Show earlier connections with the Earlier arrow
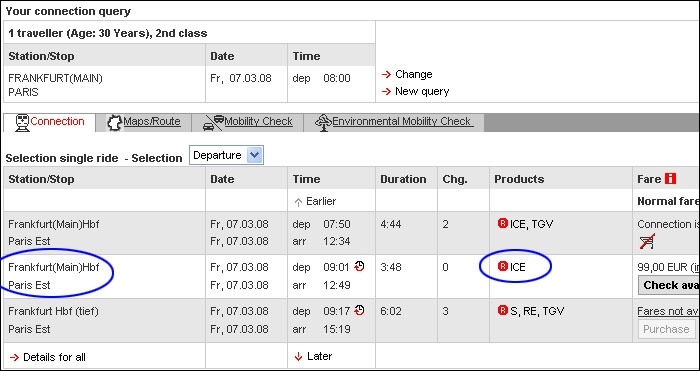Viewport: 700px width, 371px height. (x=315, y=201)
